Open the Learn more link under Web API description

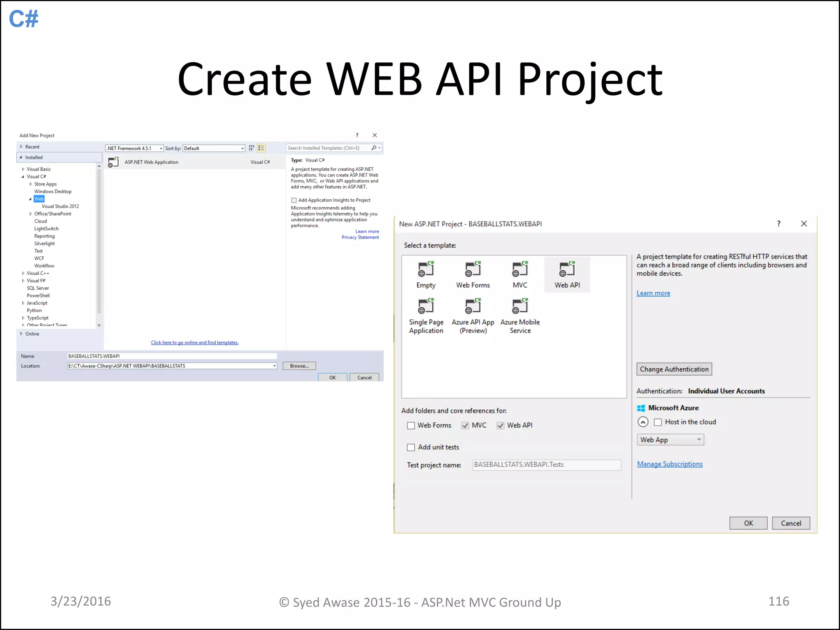(x=653, y=293)
